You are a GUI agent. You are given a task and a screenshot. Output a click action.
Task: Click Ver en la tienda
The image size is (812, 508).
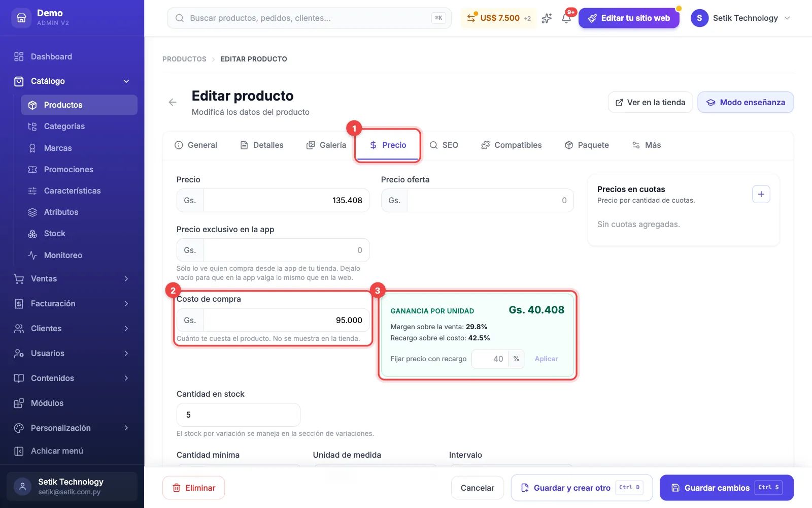tap(650, 102)
